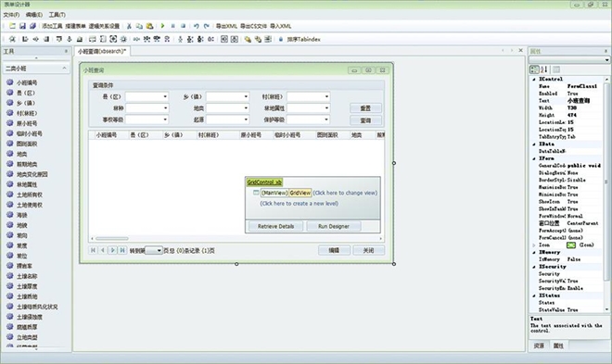The image size is (612, 364).
Task: Select alphabetical sort icon in properties panel
Action: tap(544, 69)
